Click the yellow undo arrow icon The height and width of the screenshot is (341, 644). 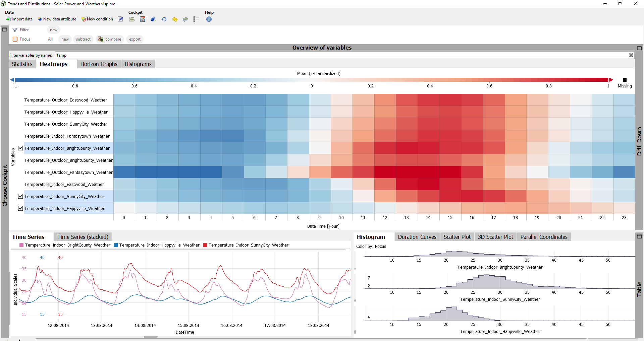(x=175, y=19)
